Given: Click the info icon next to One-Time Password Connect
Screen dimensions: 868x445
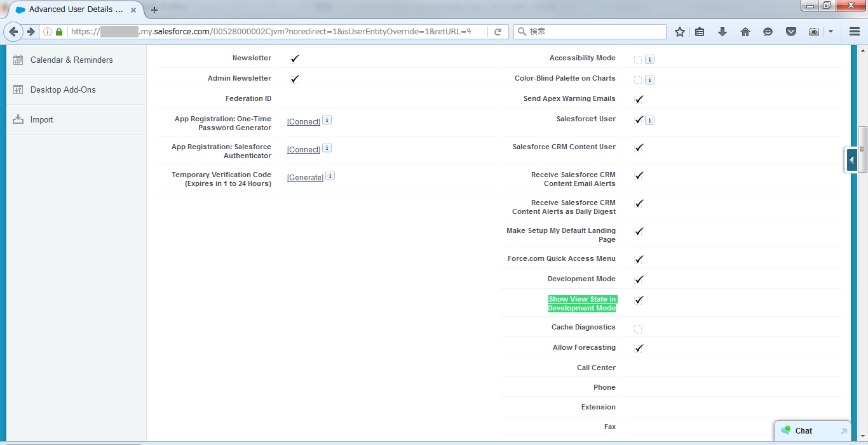Looking at the screenshot, I should coord(327,119).
